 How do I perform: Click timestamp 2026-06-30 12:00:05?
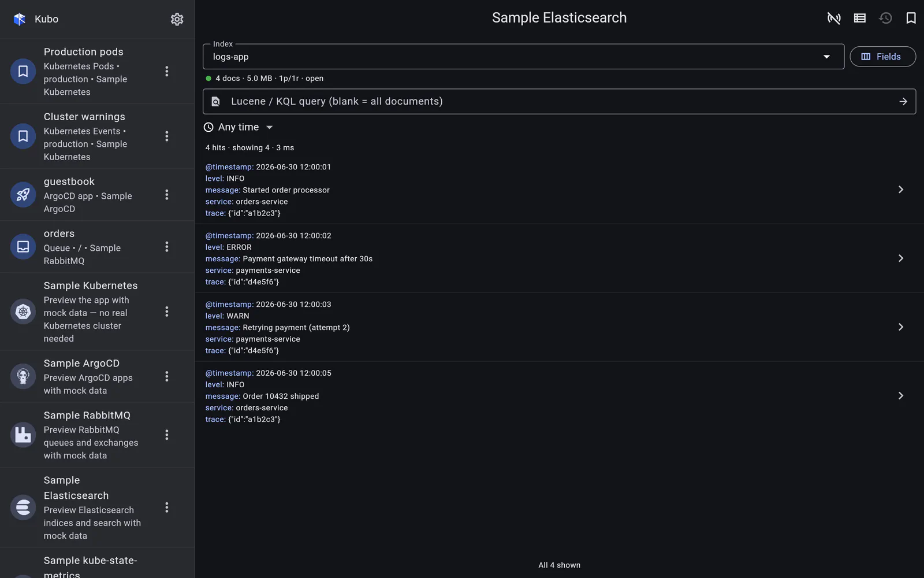[x=293, y=373]
